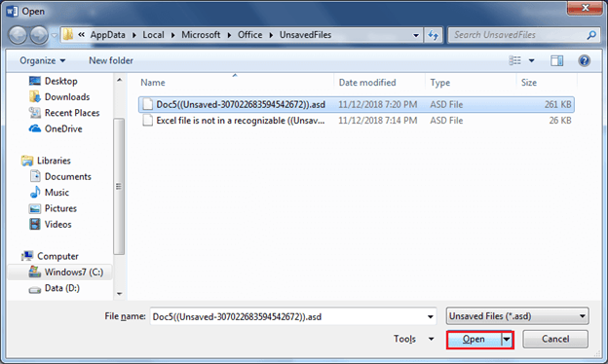608x364 pixels.
Task: Click the Cancel button
Action: click(555, 340)
